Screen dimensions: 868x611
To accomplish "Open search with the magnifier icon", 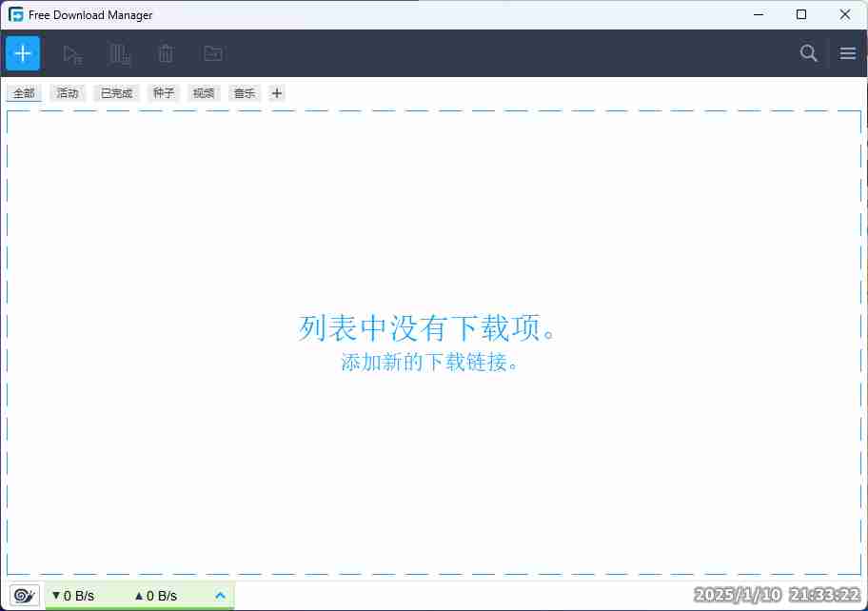I will point(808,53).
